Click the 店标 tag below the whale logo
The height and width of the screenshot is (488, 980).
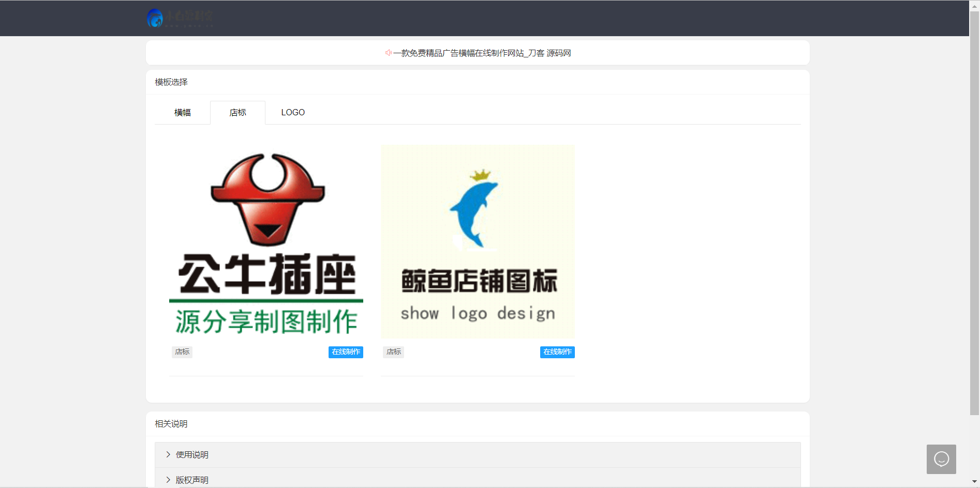tap(393, 352)
